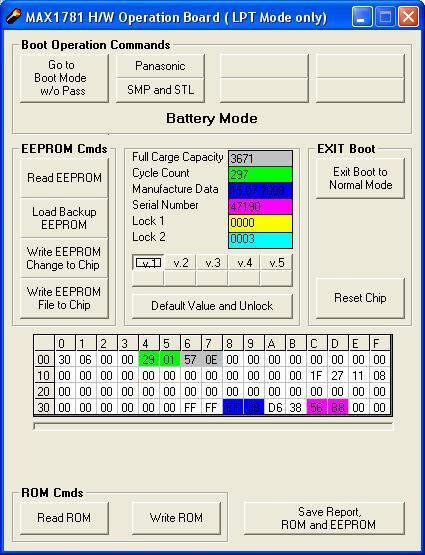
Task: Click the Reset Chip button
Action: pos(360,298)
